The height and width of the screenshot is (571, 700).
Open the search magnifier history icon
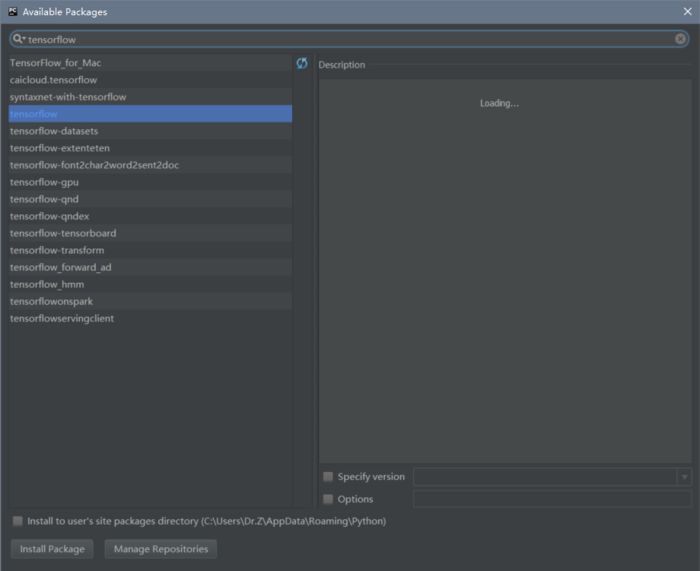[x=19, y=39]
